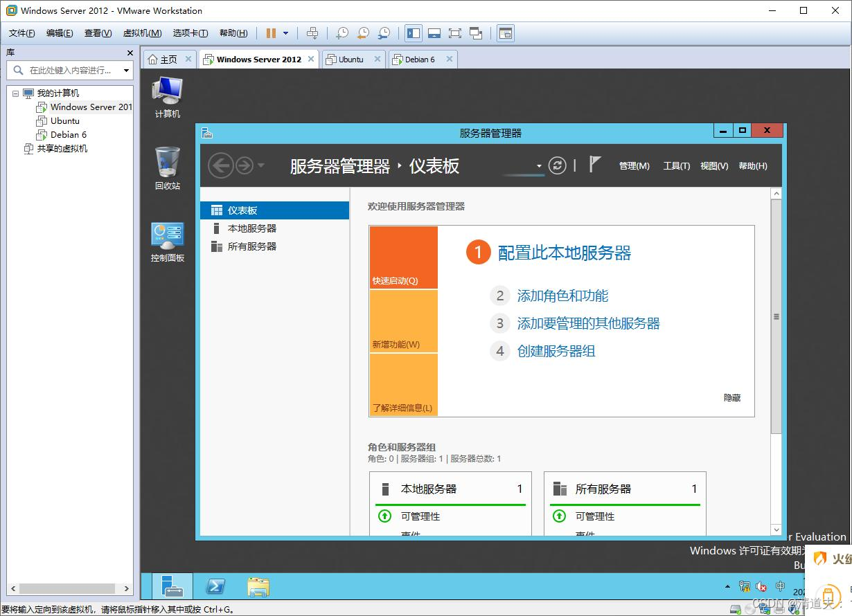Open the 文件(F) menu
Image resolution: width=852 pixels, height=616 pixels.
click(21, 33)
